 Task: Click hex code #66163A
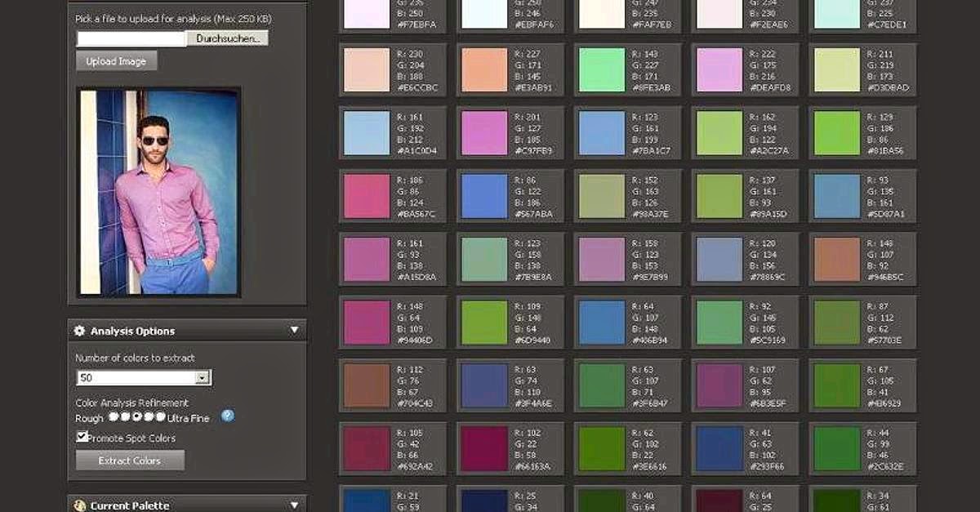coord(532,466)
